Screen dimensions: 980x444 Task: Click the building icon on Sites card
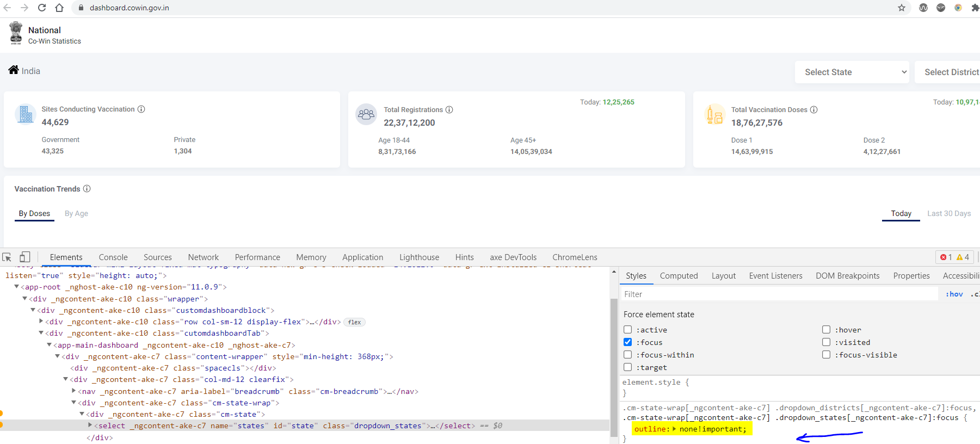pyautogui.click(x=26, y=114)
